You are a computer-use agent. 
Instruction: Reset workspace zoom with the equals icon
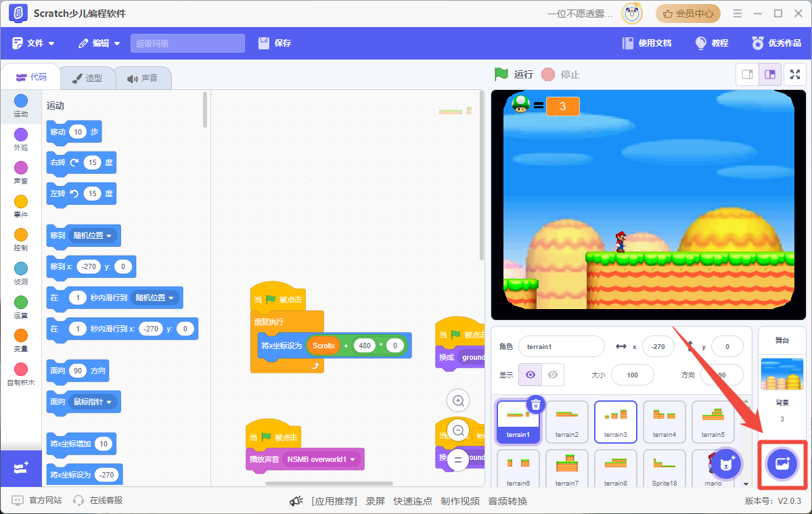[x=458, y=459]
